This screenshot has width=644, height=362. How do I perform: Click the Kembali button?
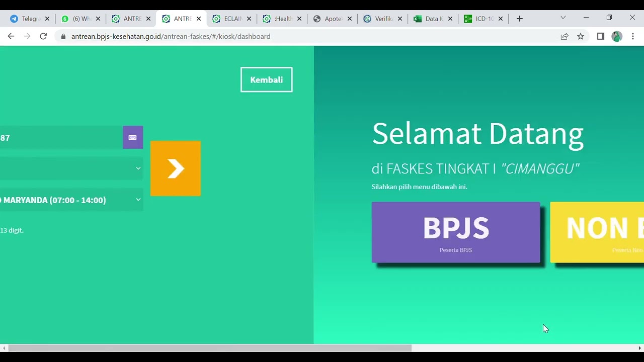pos(266,80)
